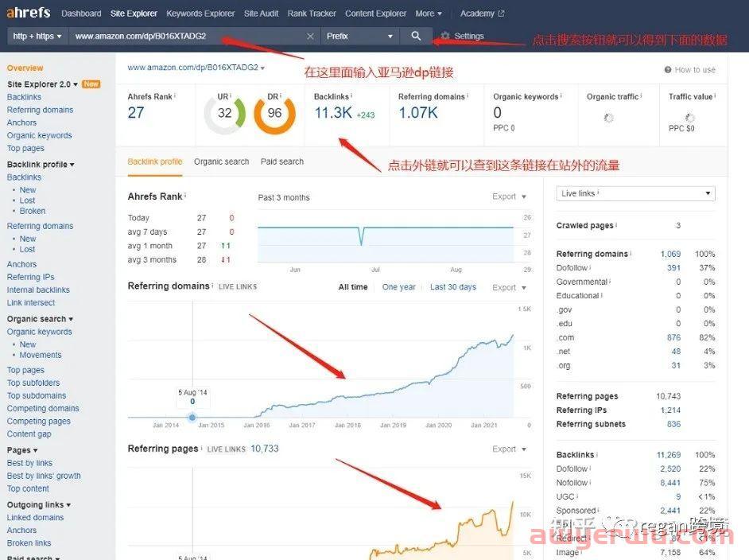Open Keywords Explorer
The width and height of the screenshot is (749, 560).
point(200,14)
